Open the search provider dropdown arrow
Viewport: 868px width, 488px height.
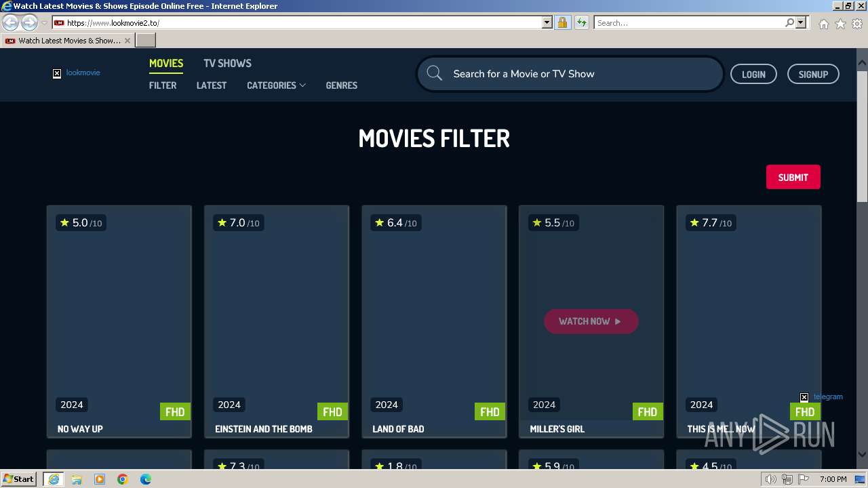[x=801, y=23]
